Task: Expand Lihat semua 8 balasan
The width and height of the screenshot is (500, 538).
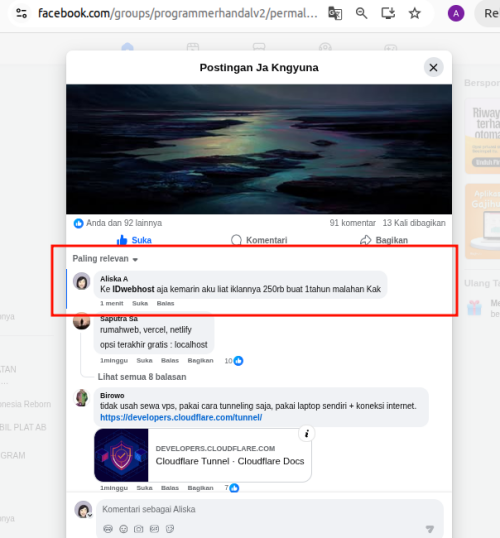Action: (142, 377)
